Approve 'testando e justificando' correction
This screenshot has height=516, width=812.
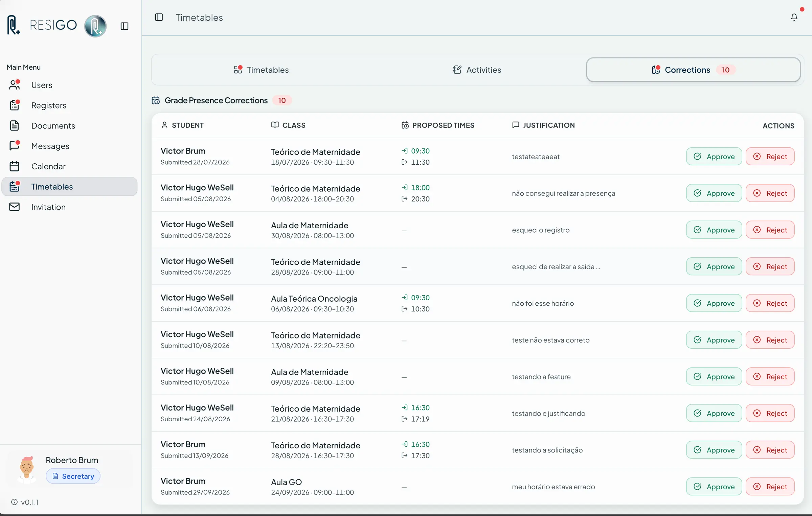(x=714, y=413)
